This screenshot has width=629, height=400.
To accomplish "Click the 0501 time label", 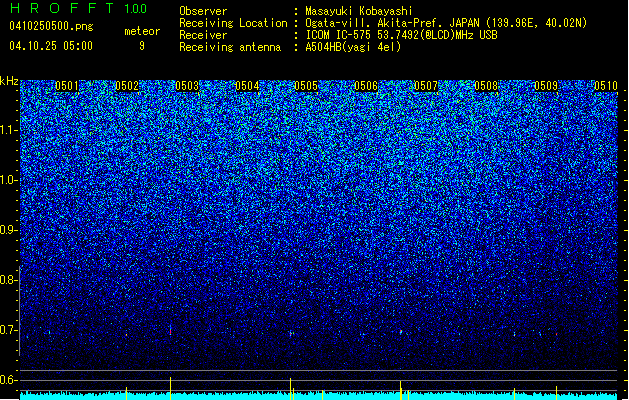I will click(x=67, y=86).
